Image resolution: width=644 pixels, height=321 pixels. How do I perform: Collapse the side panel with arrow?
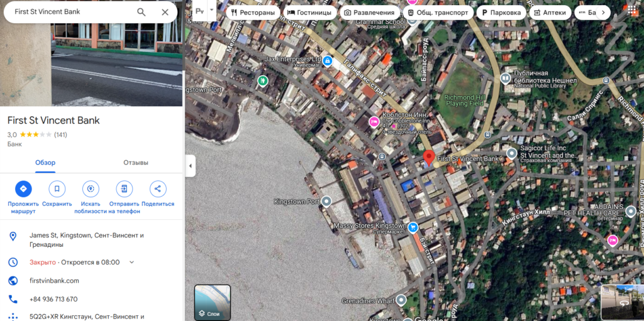coord(190,166)
